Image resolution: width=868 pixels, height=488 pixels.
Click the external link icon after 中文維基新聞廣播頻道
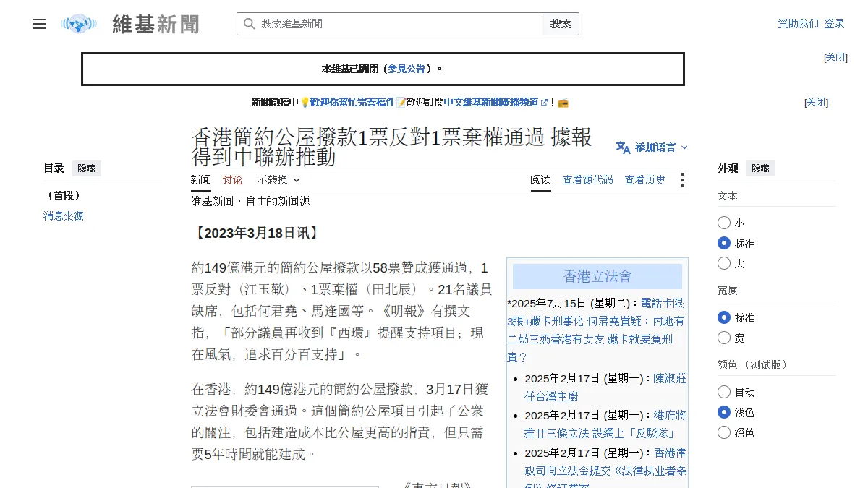pos(544,103)
